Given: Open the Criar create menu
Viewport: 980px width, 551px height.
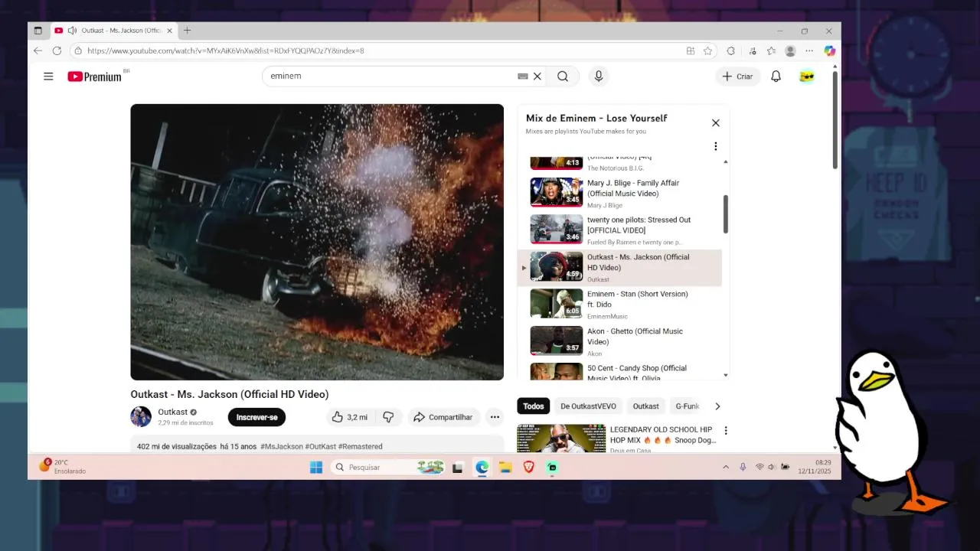Looking at the screenshot, I should pos(737,77).
